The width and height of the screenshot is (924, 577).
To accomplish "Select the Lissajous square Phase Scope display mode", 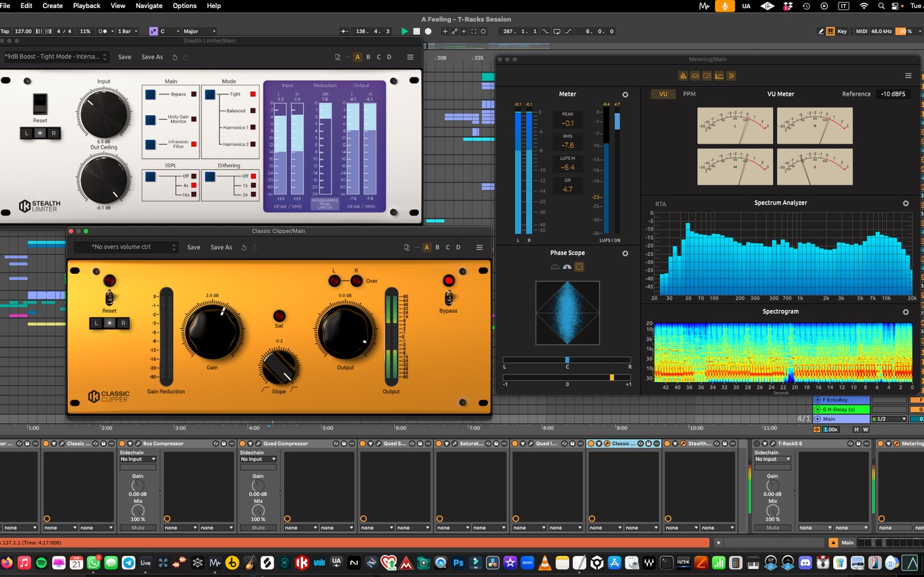I will [x=579, y=267].
